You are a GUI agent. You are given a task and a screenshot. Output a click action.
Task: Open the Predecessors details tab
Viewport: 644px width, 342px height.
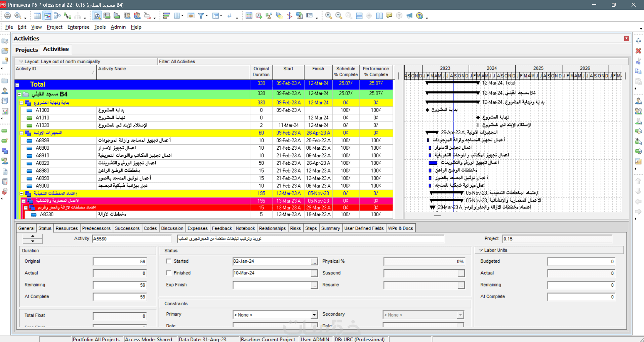pyautogui.click(x=96, y=228)
